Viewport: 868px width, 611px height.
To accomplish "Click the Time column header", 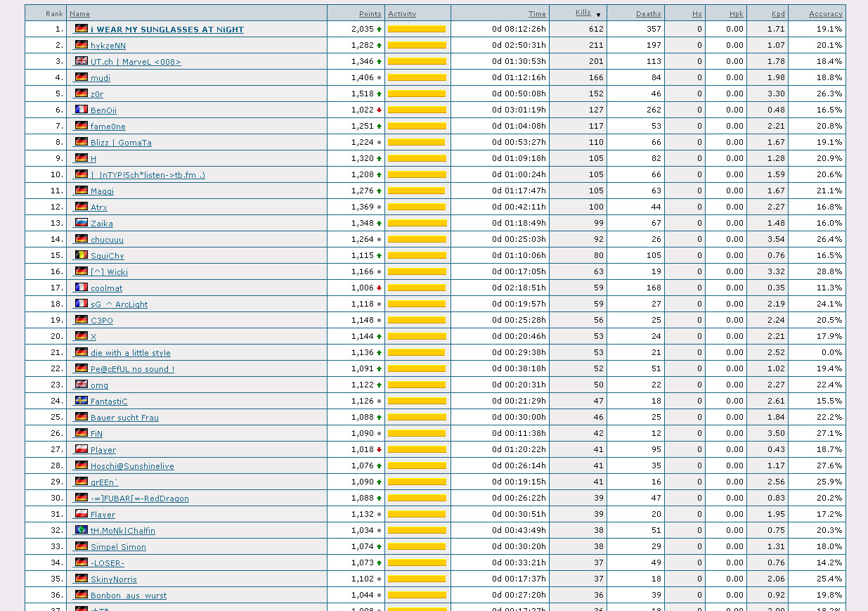I will [x=537, y=13].
